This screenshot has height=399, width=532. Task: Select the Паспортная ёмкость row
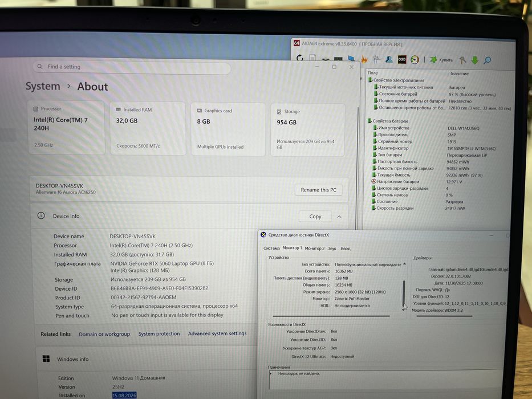[x=421, y=161]
